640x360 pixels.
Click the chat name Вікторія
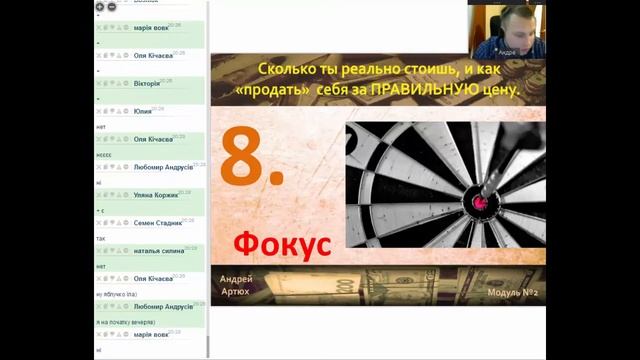point(147,83)
